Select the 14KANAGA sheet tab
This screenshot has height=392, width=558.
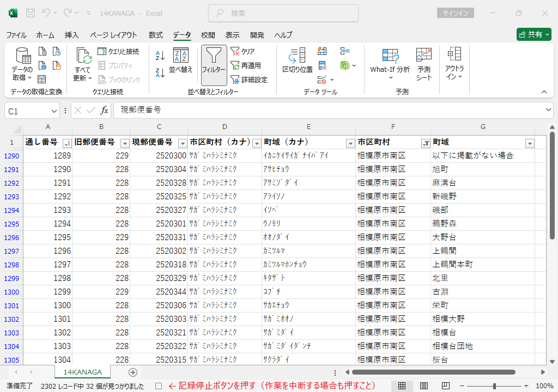[83, 372]
